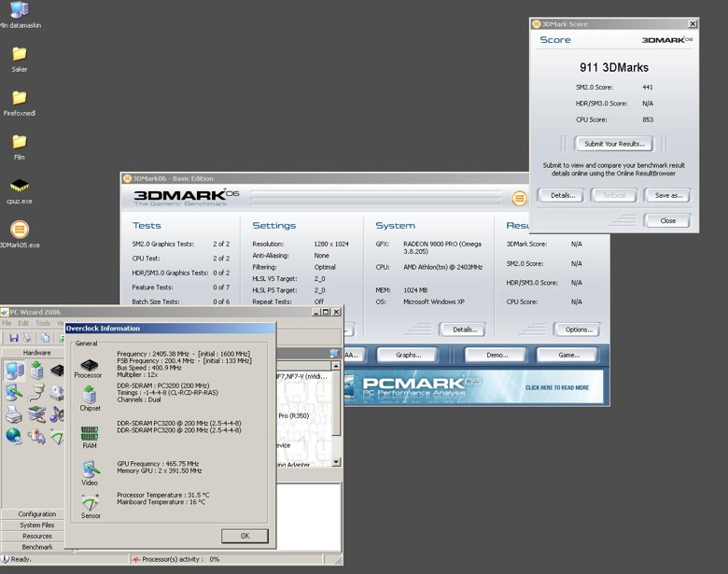Click To Excel button in 3DMark Score

click(615, 195)
